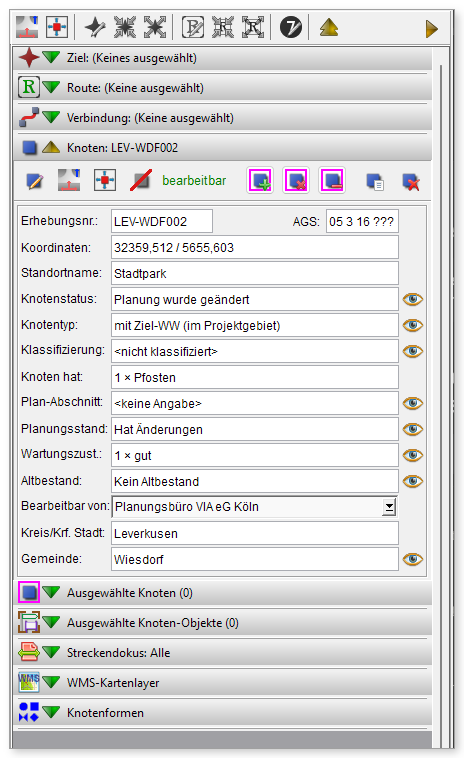The image size is (464, 758).
Task: Collapse the Knoten section with golden triangle
Action: click(51, 147)
